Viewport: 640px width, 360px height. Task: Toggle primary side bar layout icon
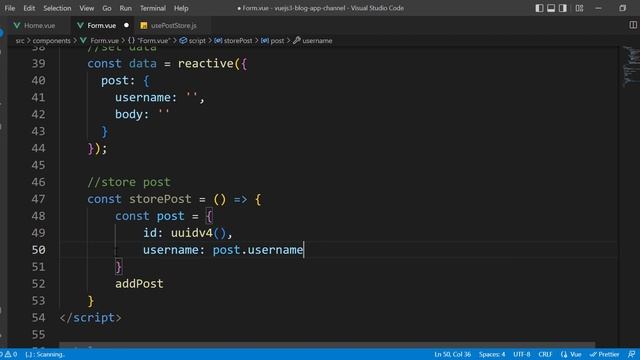click(x=539, y=8)
